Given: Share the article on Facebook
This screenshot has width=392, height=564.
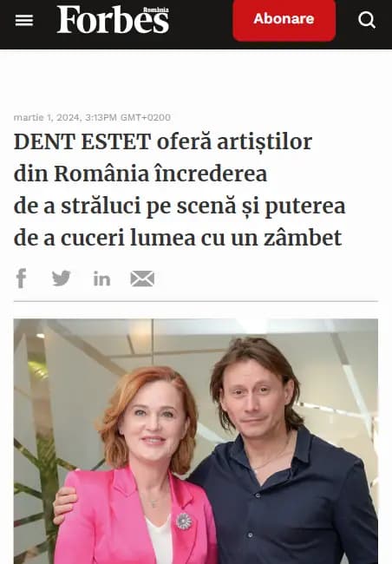Looking at the screenshot, I should coord(22,279).
